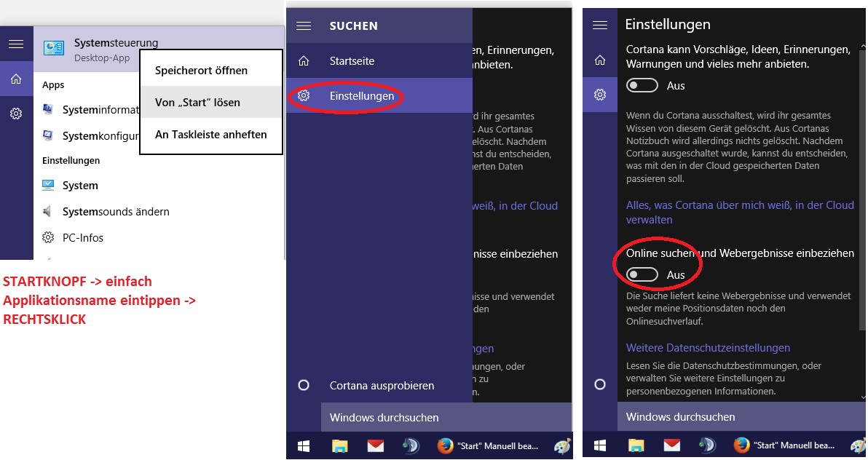Open mail envelope icon in SUCHEN panel taskbar
Screen dimensions: 868x460
pyautogui.click(x=375, y=445)
